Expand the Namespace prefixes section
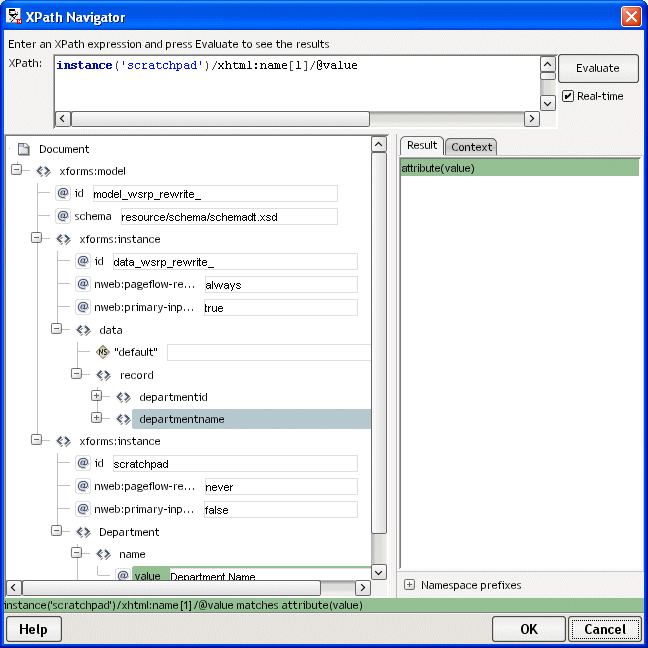 click(409, 585)
